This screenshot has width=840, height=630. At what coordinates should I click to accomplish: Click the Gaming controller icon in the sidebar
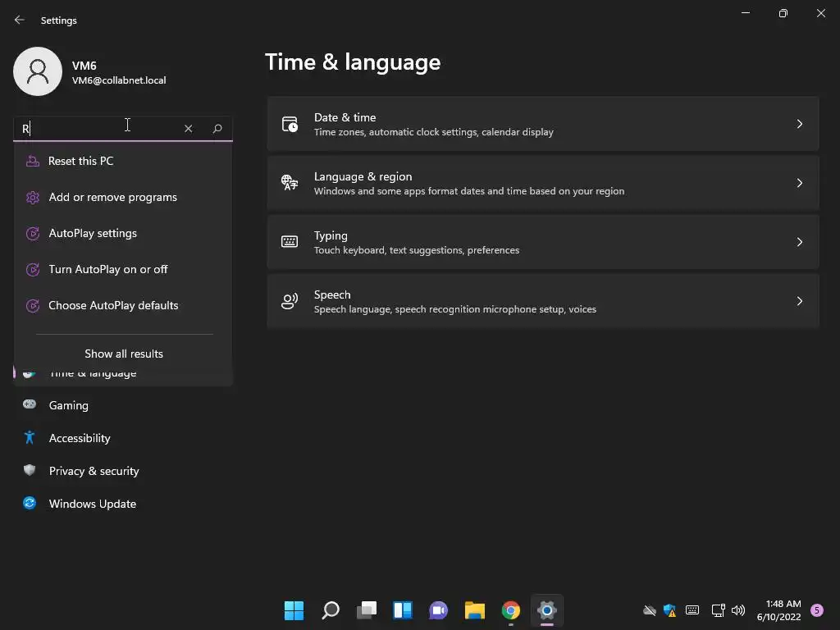click(30, 404)
